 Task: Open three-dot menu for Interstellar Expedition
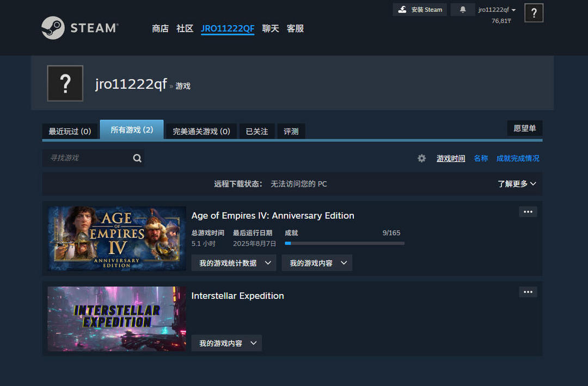(x=528, y=292)
